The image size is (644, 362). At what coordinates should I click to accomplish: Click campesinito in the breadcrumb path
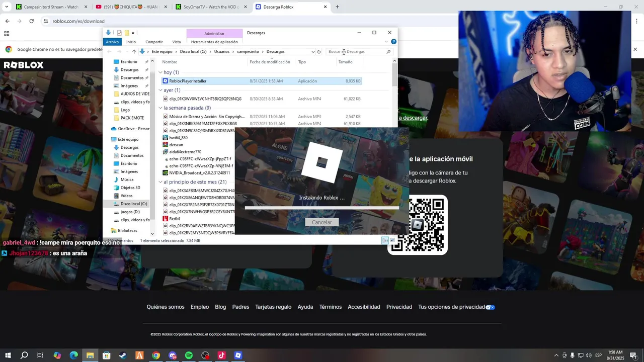pos(248,51)
